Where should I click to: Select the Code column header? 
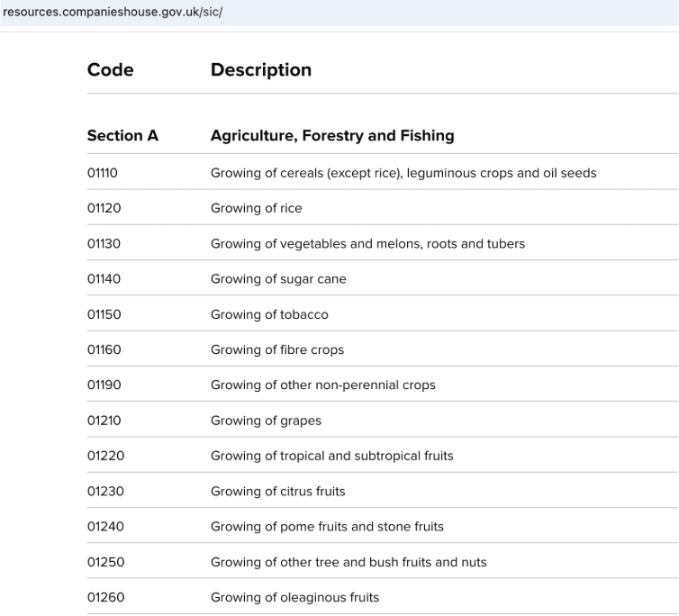tap(111, 69)
